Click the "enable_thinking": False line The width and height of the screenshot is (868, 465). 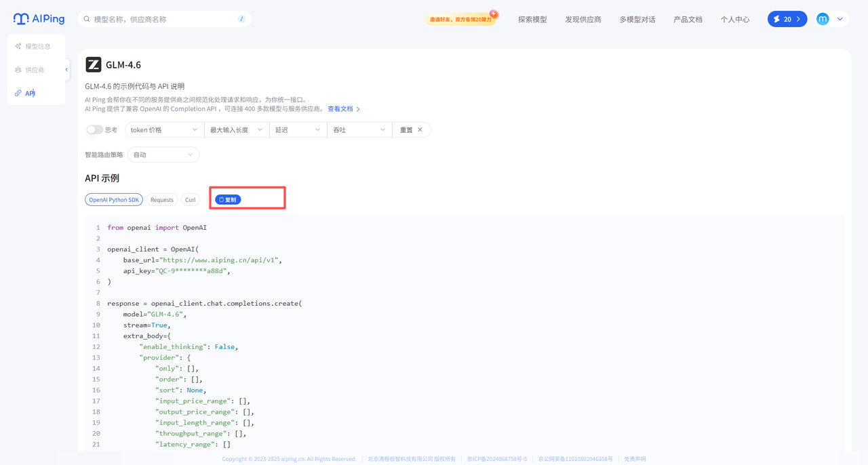(189, 347)
